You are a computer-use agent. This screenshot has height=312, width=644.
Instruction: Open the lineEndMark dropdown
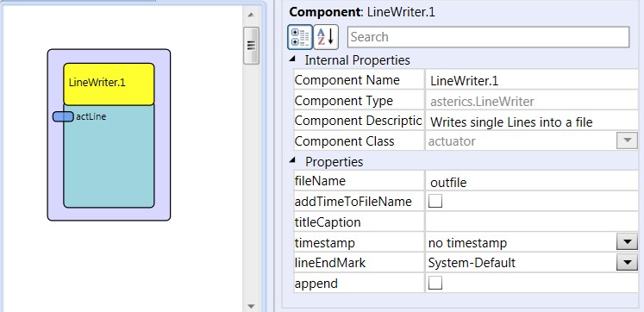[627, 263]
